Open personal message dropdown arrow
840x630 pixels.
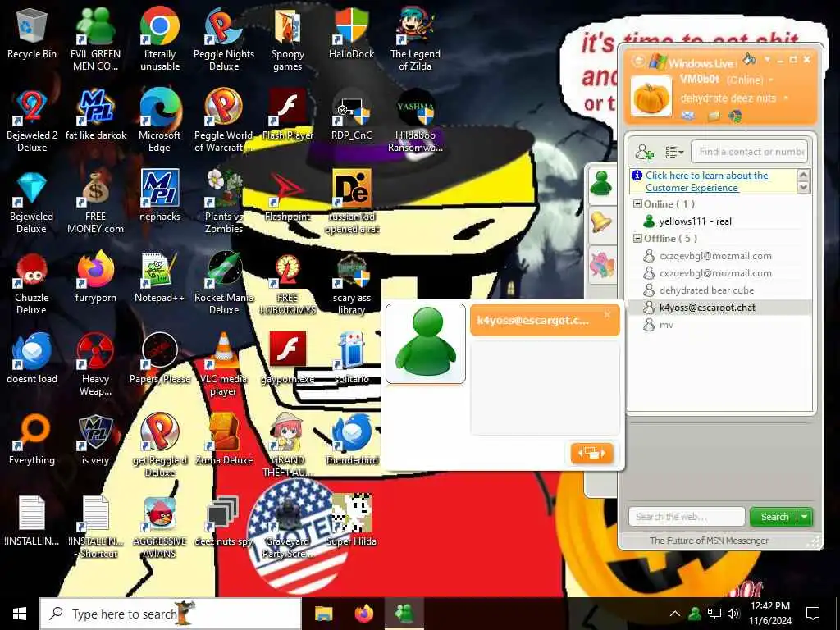click(x=786, y=98)
